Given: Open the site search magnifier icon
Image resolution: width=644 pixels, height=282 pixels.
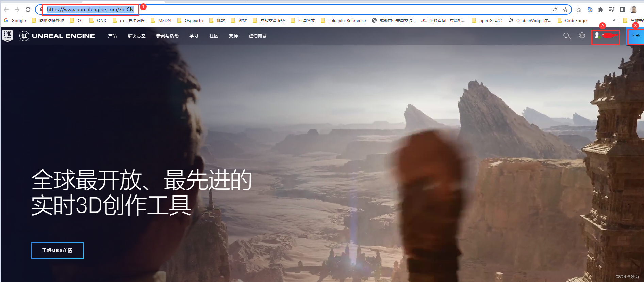Looking at the screenshot, I should tap(567, 36).
